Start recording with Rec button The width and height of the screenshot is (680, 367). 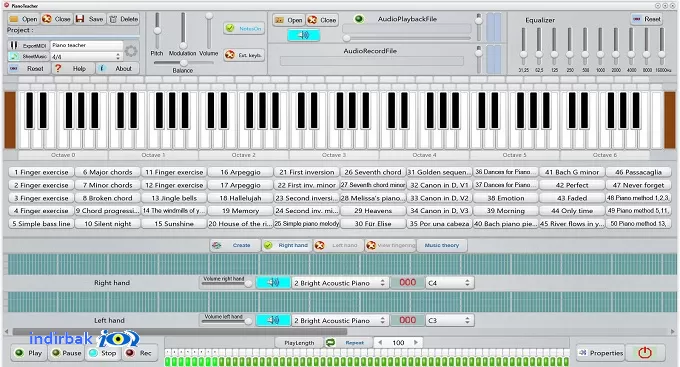139,353
